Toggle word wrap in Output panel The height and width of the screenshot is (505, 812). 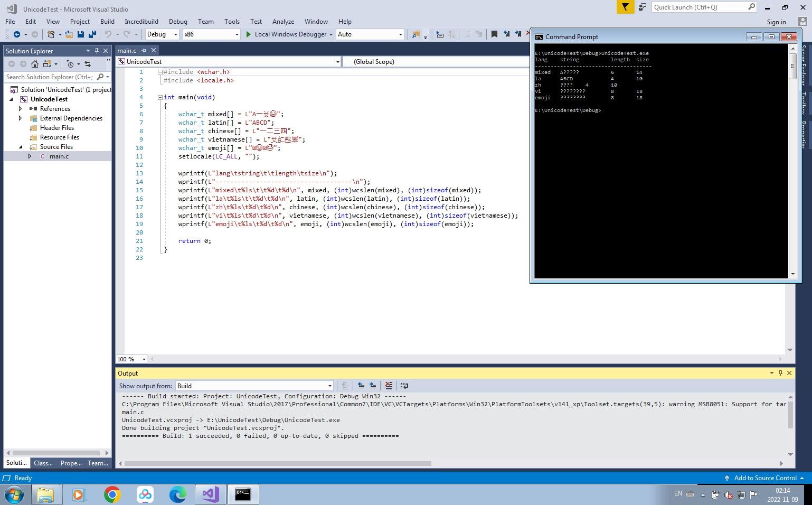(404, 386)
